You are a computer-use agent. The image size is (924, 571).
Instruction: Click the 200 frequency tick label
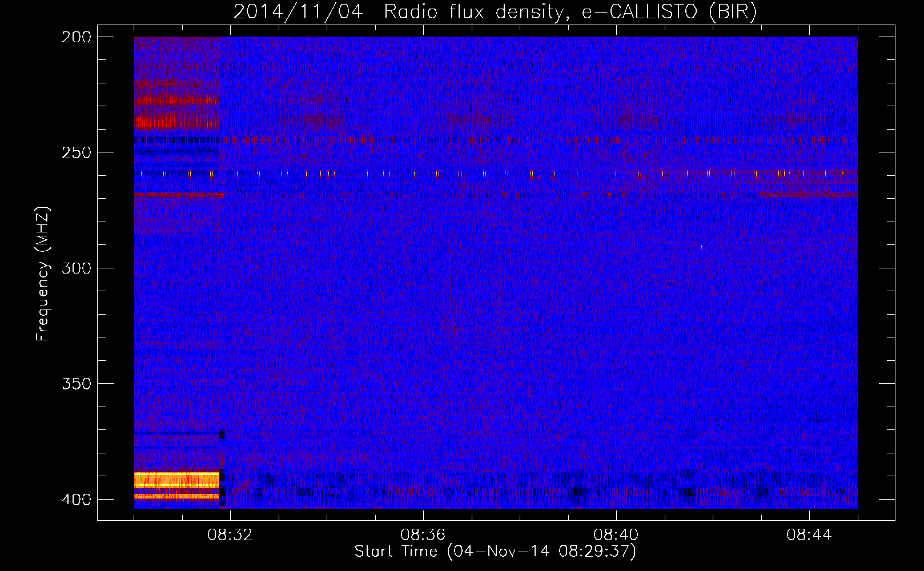[77, 37]
